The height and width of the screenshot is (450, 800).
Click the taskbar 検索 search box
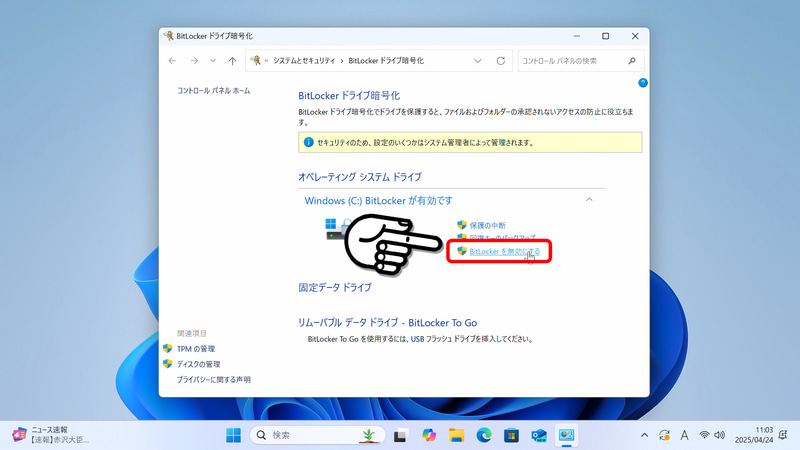(x=317, y=435)
